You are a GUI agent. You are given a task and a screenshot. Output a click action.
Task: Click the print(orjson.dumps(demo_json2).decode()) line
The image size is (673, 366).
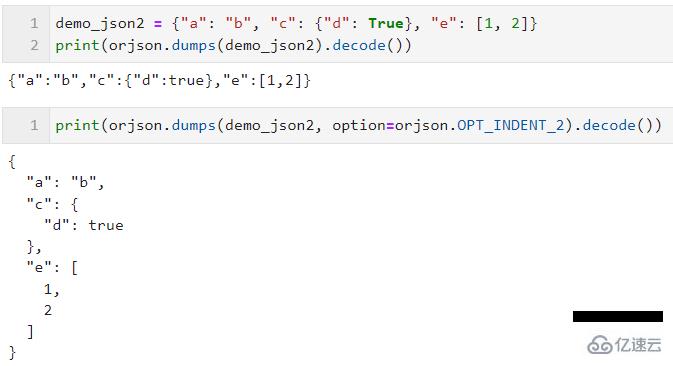click(233, 45)
